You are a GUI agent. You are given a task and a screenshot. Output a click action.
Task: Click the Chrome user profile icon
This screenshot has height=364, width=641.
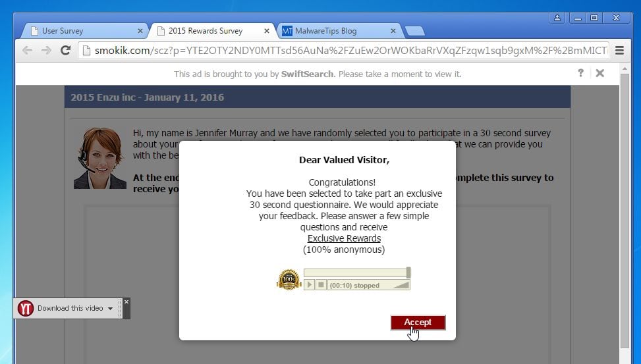(x=557, y=18)
